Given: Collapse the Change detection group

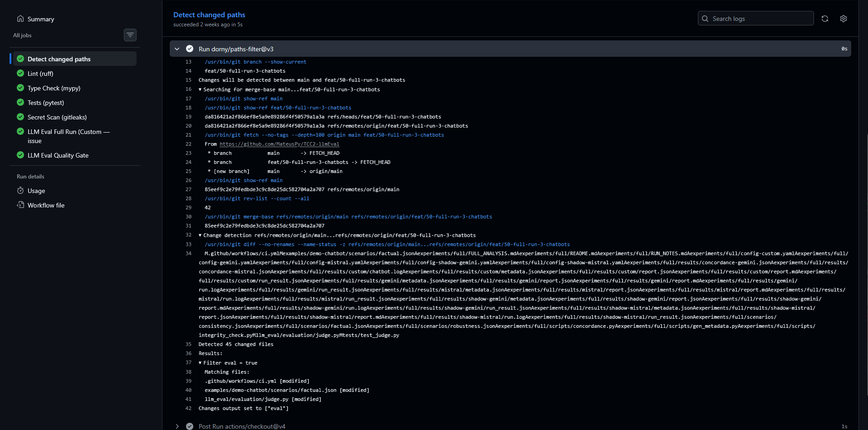Looking at the screenshot, I should point(200,235).
